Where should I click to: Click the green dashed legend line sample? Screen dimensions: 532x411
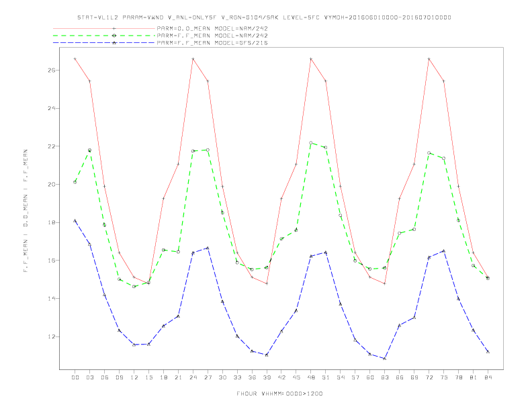(104, 36)
